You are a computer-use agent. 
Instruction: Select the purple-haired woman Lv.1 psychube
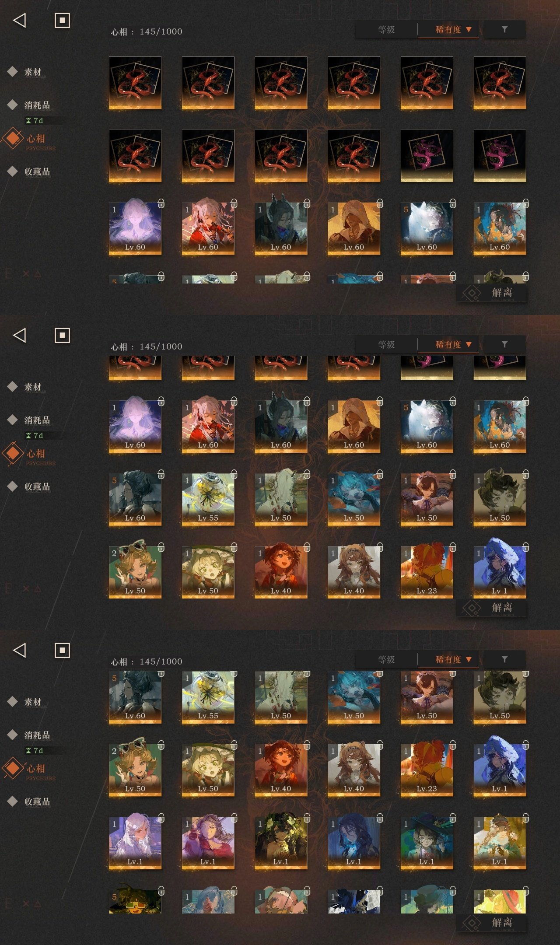point(208,842)
